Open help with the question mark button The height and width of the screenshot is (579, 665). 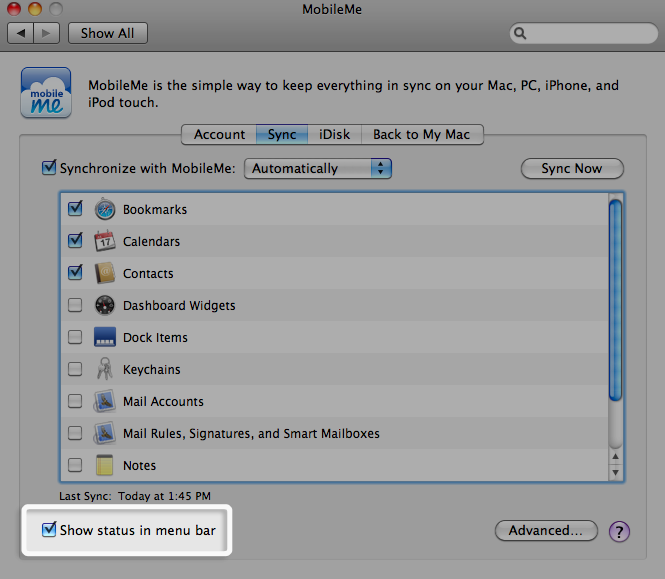(x=619, y=531)
